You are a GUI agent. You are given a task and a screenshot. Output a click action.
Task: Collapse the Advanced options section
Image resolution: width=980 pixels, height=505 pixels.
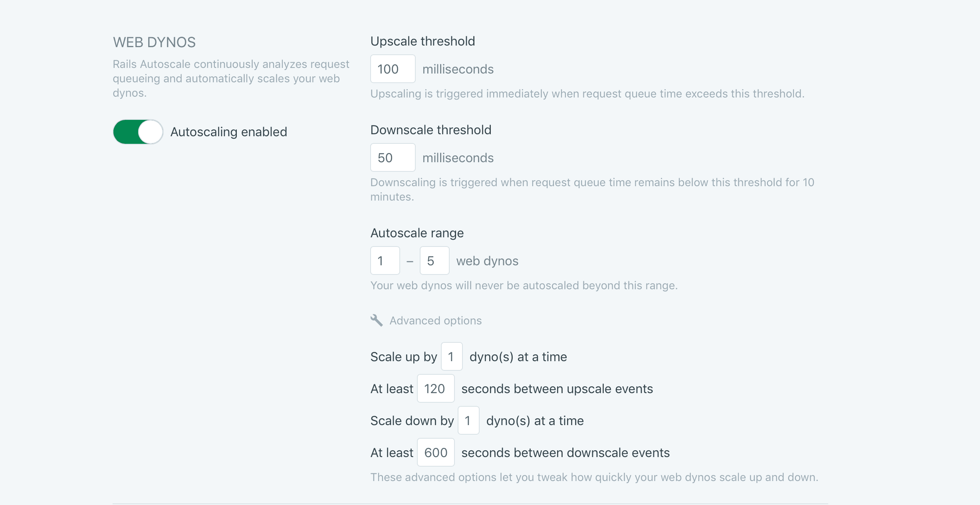pyautogui.click(x=435, y=320)
